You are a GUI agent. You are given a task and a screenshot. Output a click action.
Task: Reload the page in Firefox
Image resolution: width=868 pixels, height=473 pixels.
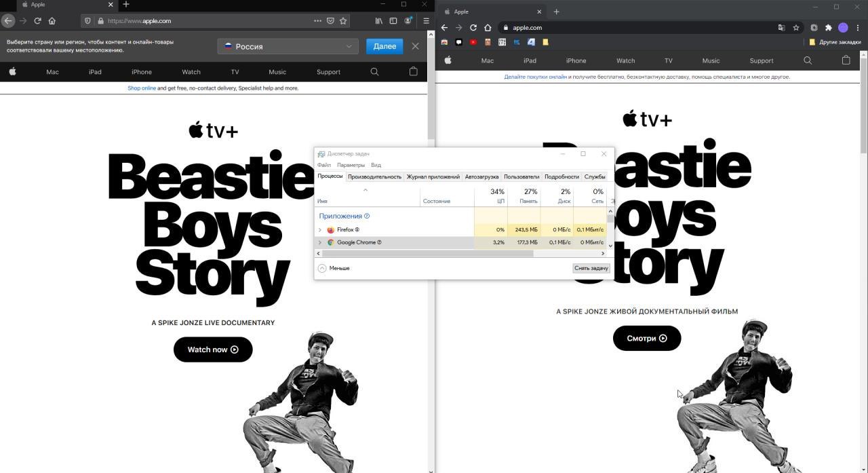37,21
